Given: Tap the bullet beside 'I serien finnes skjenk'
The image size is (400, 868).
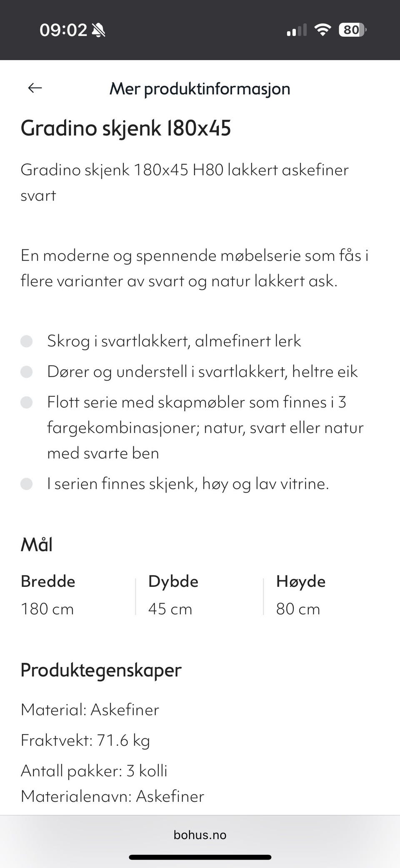Looking at the screenshot, I should tap(27, 484).
